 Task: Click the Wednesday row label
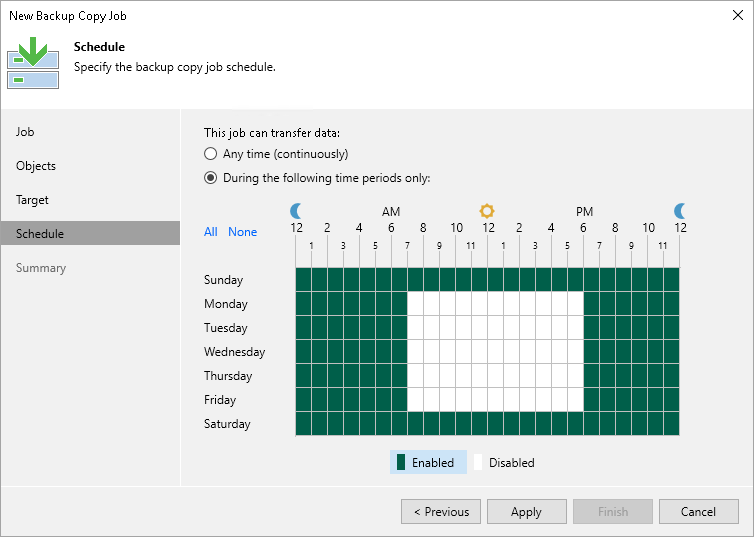point(235,352)
